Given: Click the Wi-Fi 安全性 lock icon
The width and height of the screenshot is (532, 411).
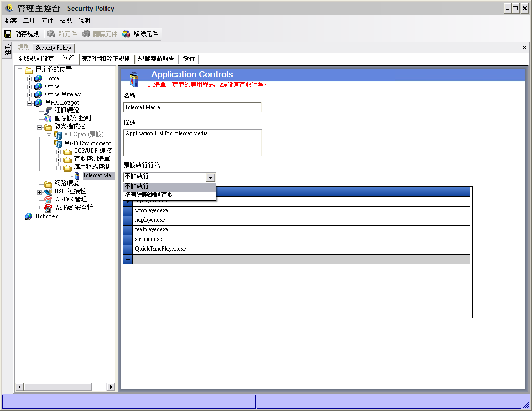Looking at the screenshot, I should pos(48,208).
